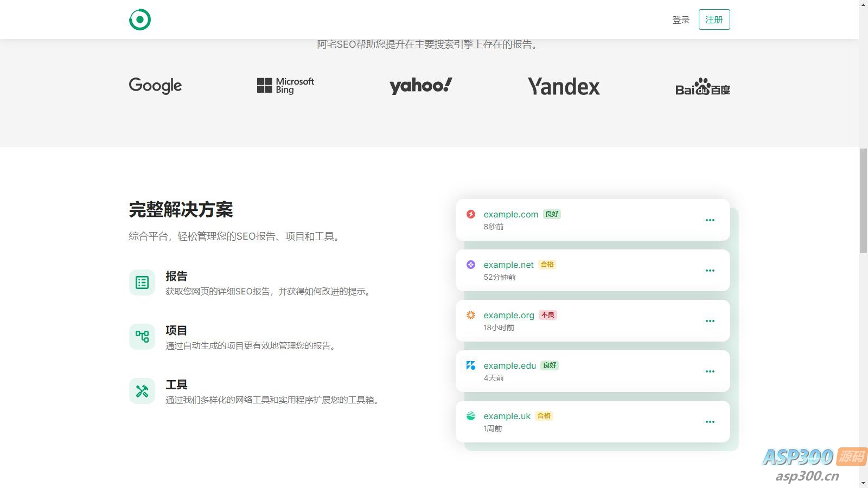Open the example.org report link
This screenshot has width=868, height=488.
click(x=509, y=315)
